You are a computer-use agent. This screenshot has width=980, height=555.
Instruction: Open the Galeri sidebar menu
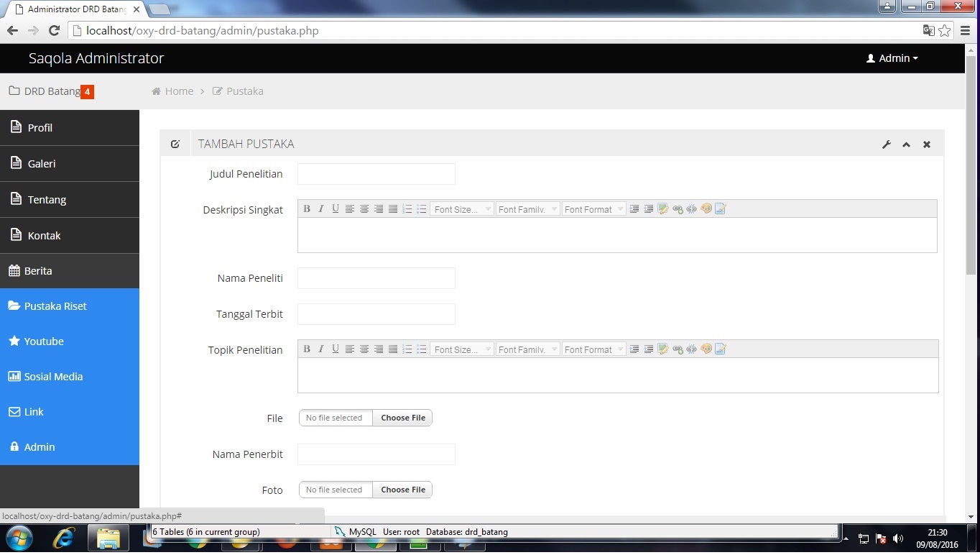(x=70, y=164)
